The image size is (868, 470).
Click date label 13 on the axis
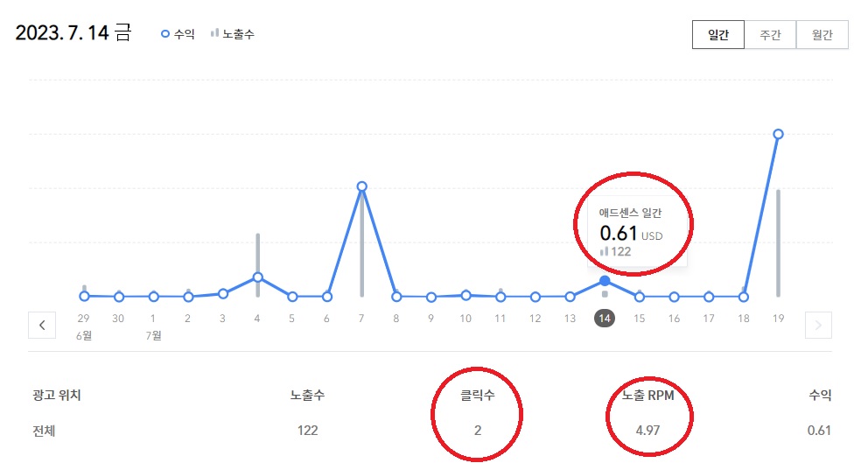click(x=570, y=319)
